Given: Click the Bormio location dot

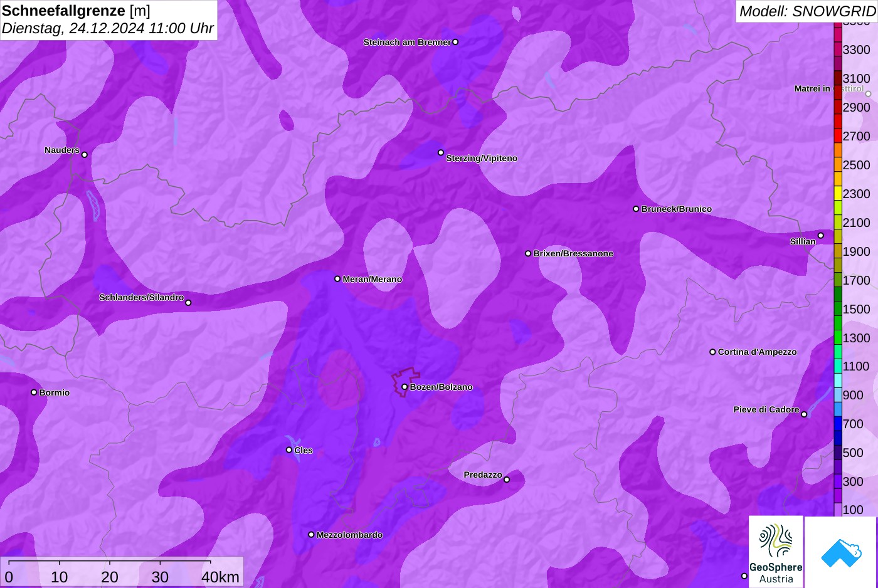Looking at the screenshot, I should click(34, 392).
